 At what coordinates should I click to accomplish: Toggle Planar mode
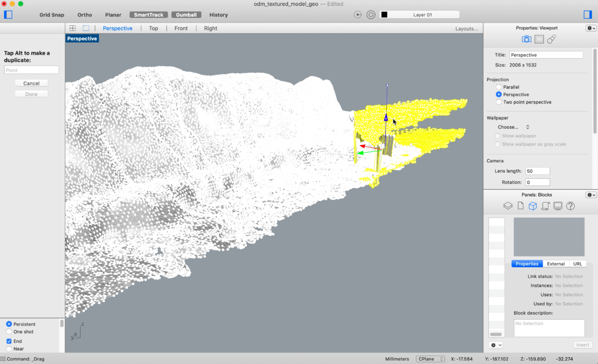[113, 15]
